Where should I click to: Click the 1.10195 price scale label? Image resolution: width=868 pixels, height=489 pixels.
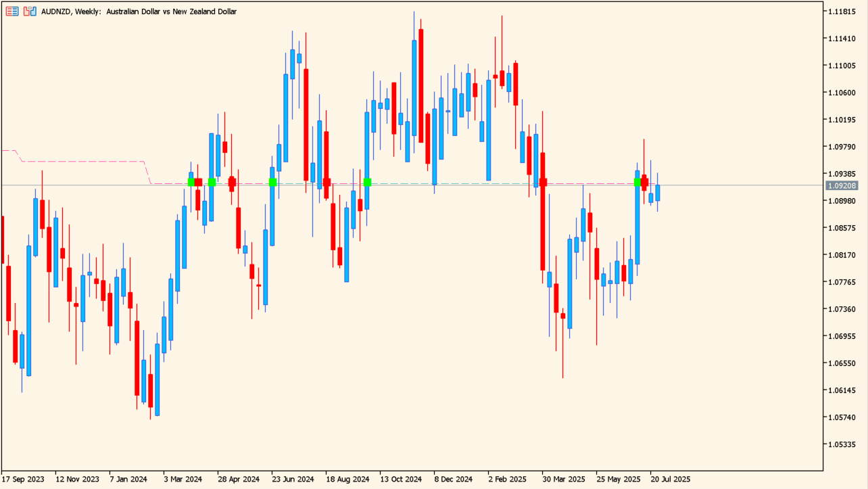coord(842,120)
